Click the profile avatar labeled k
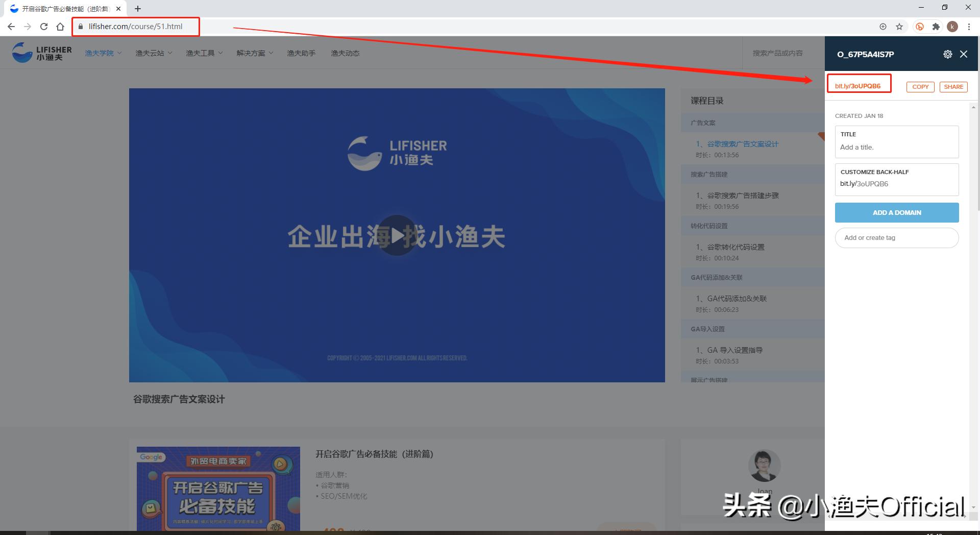 point(952,27)
